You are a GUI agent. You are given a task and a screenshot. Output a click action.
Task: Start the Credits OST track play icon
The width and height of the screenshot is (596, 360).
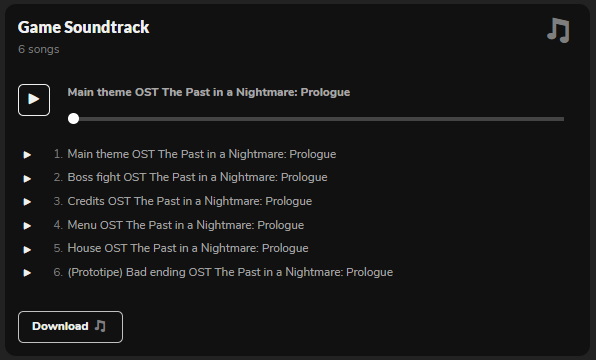pyautogui.click(x=27, y=202)
